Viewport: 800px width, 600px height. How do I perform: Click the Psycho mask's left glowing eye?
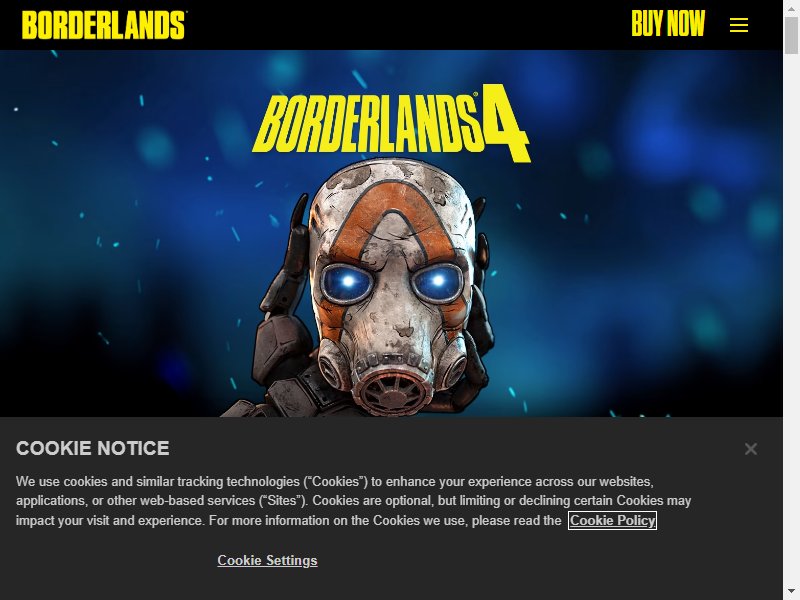[348, 282]
